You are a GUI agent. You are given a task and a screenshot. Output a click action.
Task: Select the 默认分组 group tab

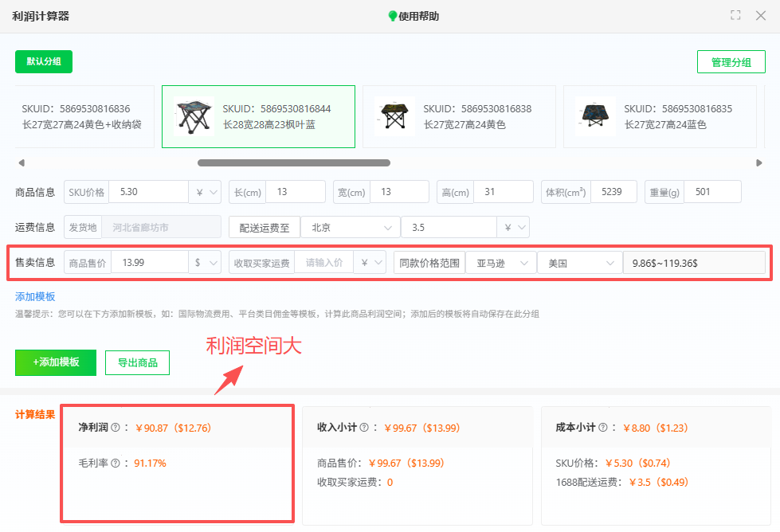[x=43, y=61]
